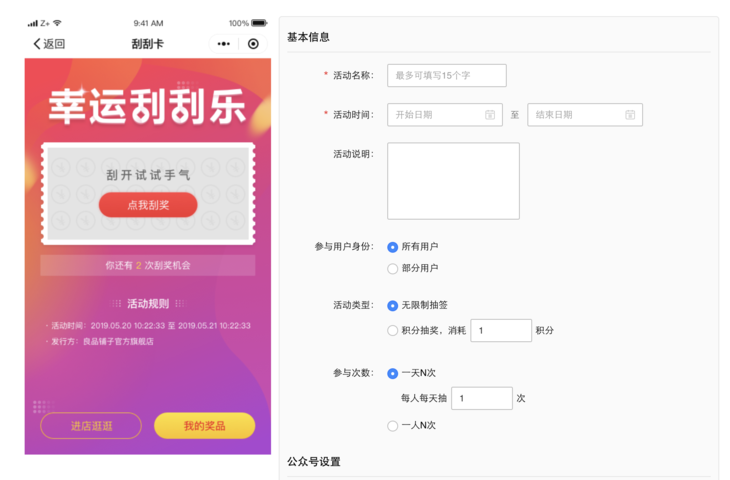Choose 无限制抽签 activity type

tap(392, 305)
